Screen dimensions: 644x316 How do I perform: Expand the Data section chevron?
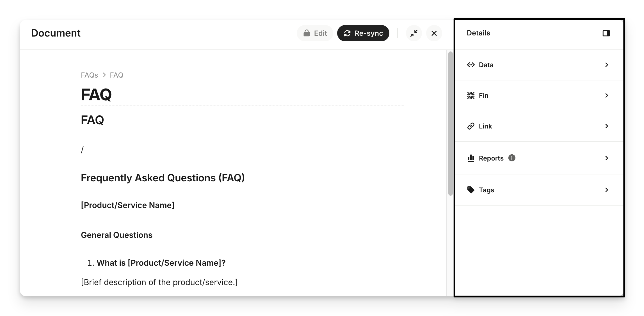tap(607, 65)
